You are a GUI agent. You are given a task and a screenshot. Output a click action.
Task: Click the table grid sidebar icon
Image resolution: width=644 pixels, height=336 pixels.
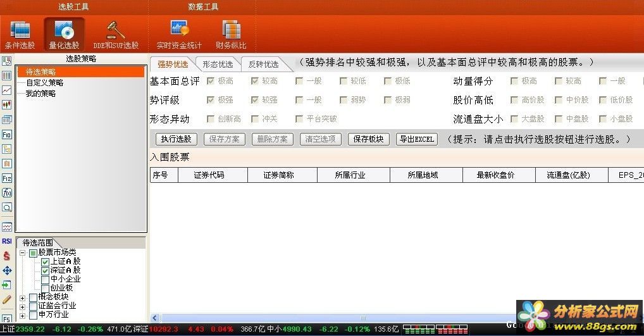6,75
